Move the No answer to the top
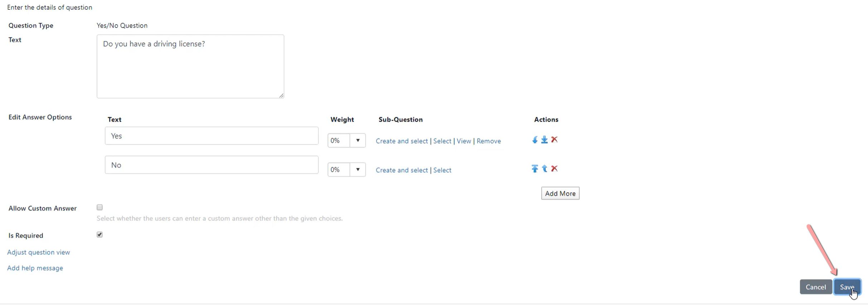868x305 pixels. [535, 169]
